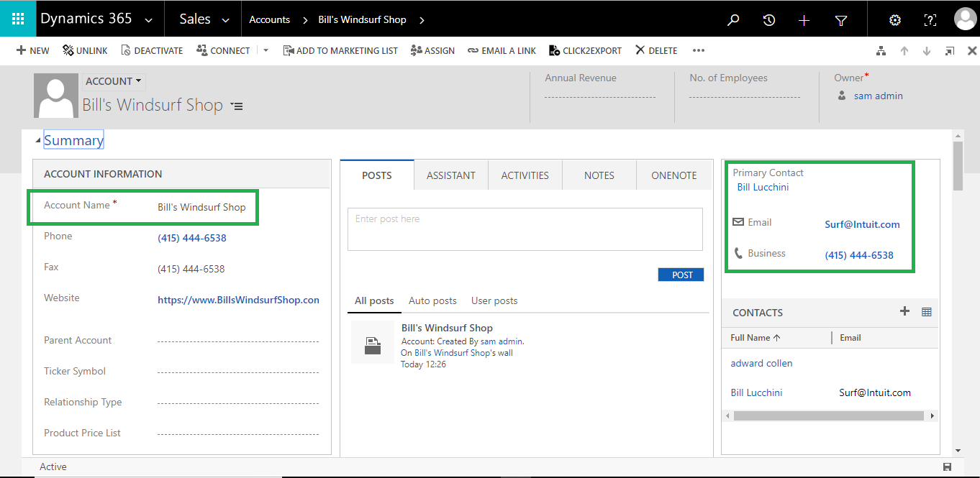Open the help question mark icon
This screenshot has width=980, height=478.
(x=930, y=20)
